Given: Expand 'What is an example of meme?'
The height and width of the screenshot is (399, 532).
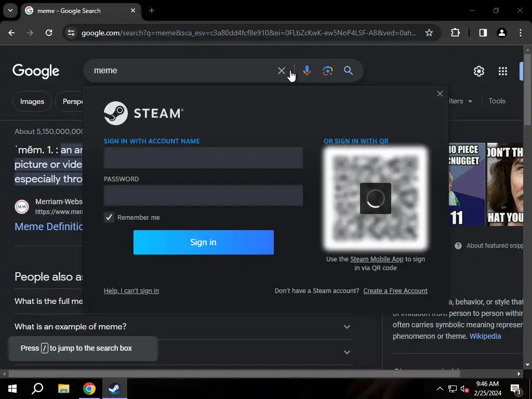Looking at the screenshot, I should coord(183,326).
